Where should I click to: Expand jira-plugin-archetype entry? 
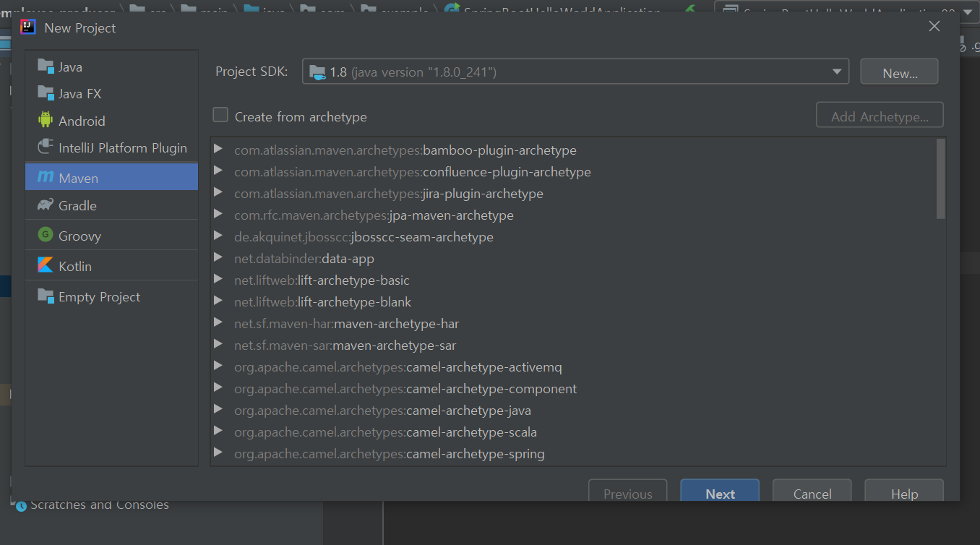pos(218,193)
